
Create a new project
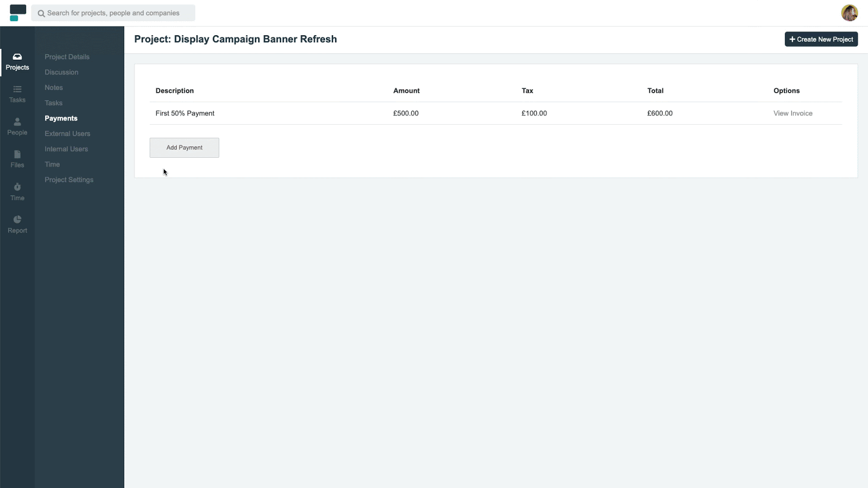821,39
